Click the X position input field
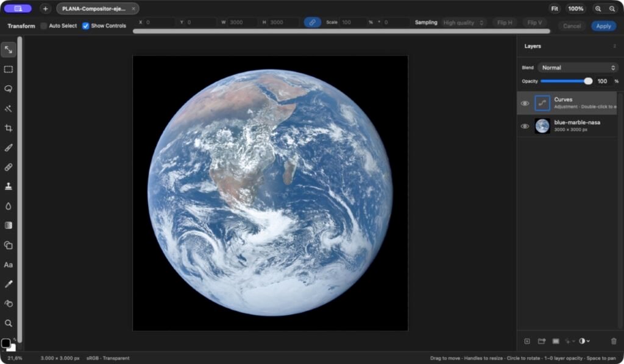The width and height of the screenshot is (624, 364). (x=159, y=23)
